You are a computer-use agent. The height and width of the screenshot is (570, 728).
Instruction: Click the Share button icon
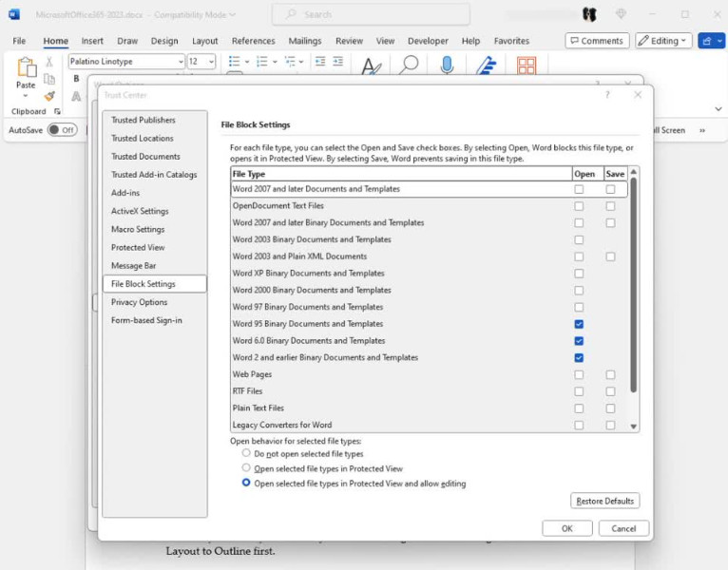point(707,41)
